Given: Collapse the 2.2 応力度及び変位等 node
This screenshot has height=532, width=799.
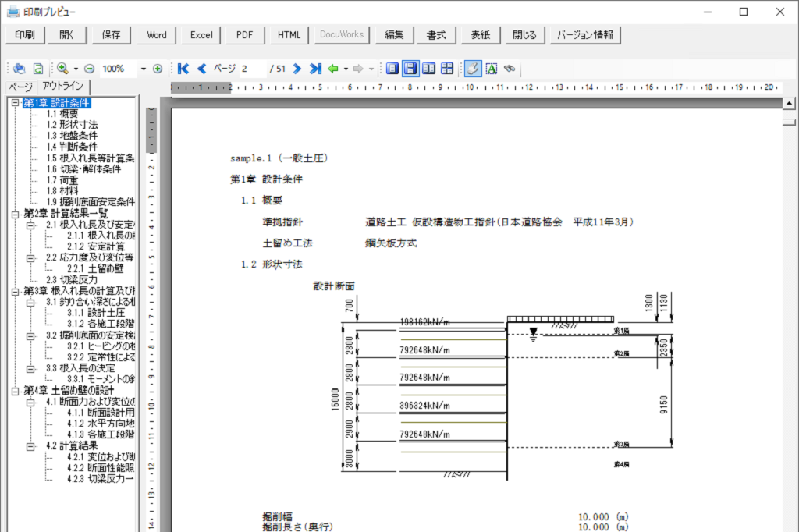Looking at the screenshot, I should [30, 258].
